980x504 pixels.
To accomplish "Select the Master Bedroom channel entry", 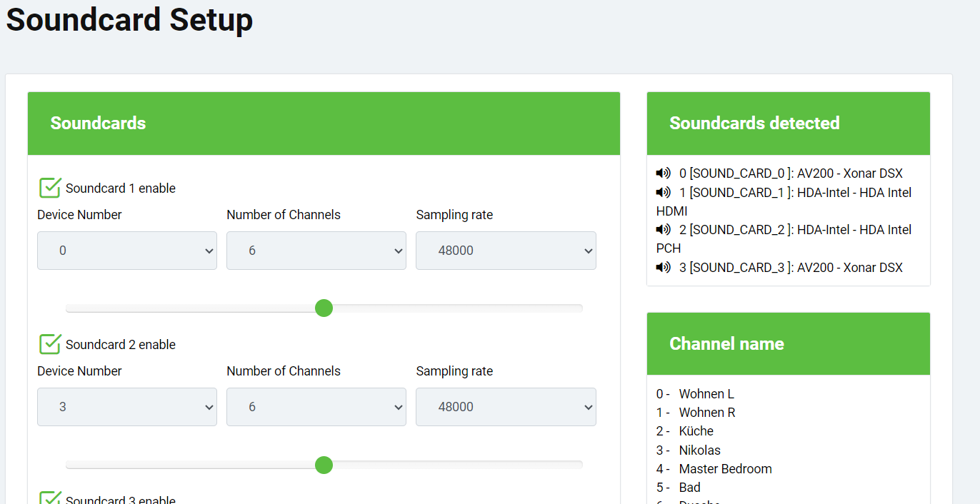I will (x=725, y=469).
